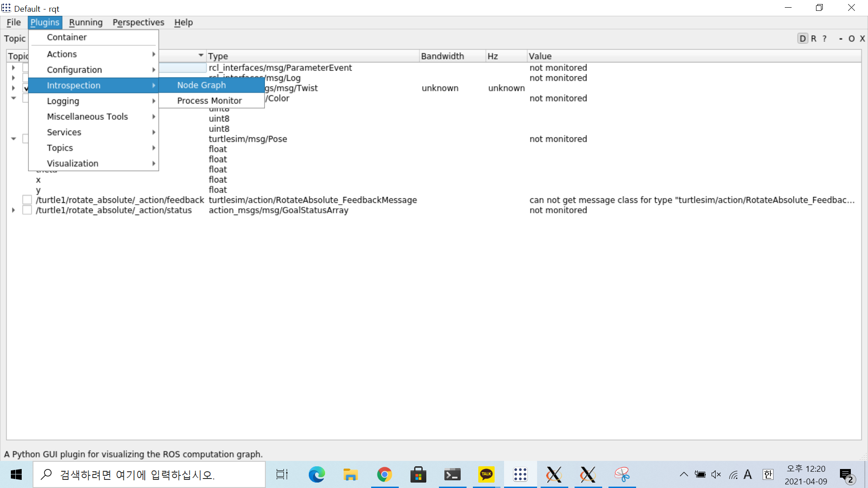
Task: Mute system volume tray icon
Action: point(716,474)
